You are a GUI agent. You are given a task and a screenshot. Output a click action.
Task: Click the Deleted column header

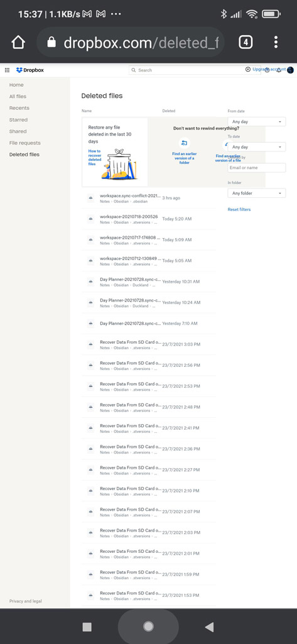(169, 111)
